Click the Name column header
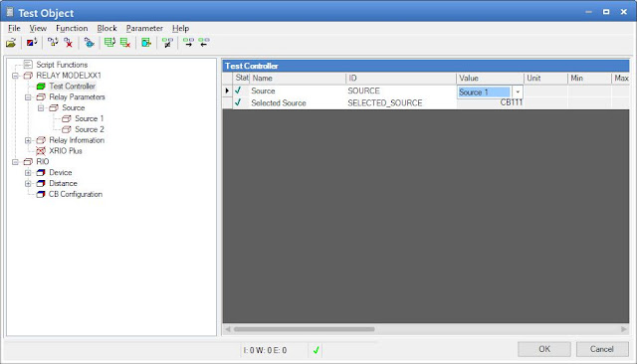Screen dimensions: 637x364 (x=298, y=78)
